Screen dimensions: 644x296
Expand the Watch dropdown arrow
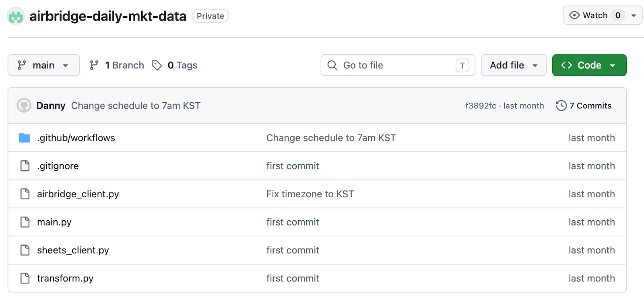[x=634, y=16]
